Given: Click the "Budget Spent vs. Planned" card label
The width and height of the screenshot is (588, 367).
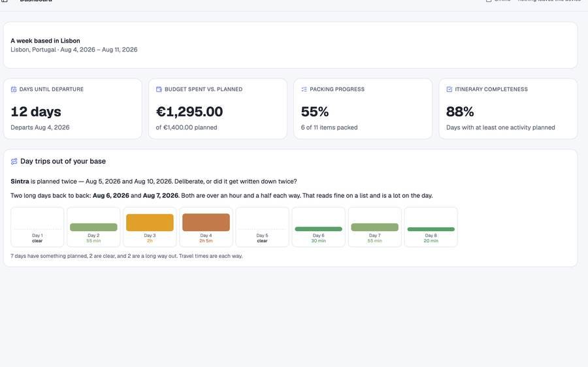Looking at the screenshot, I should pos(204,89).
